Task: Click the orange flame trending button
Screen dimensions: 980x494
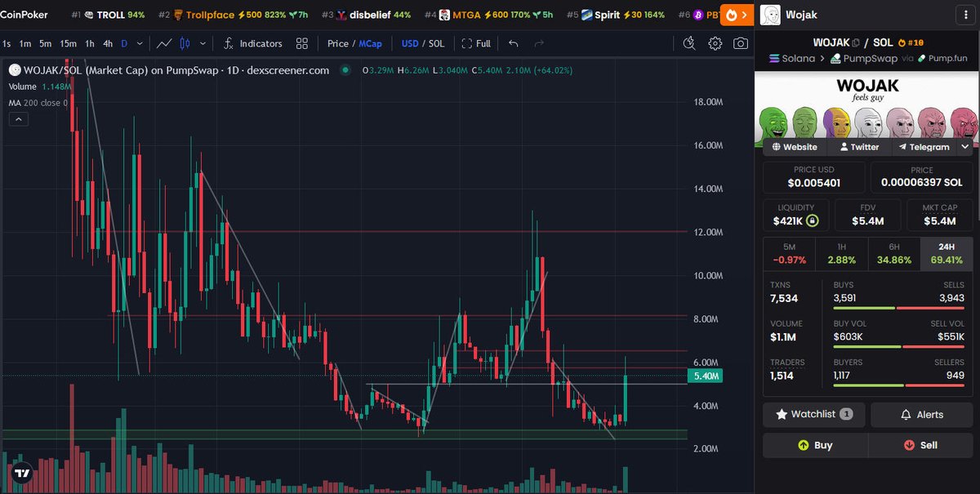Action: [737, 15]
